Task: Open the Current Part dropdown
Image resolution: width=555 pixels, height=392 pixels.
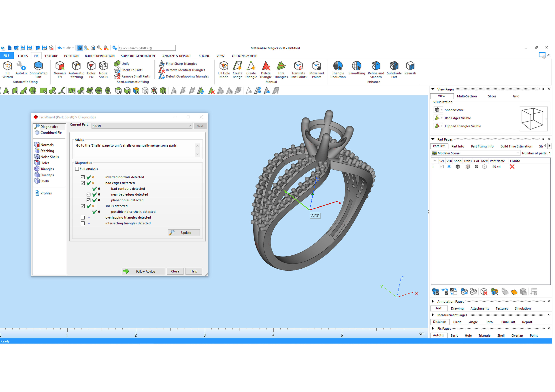Action: tap(142, 126)
